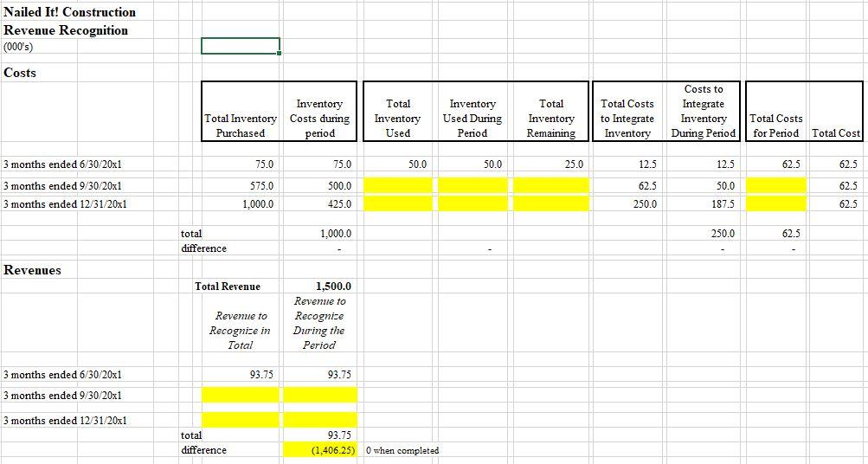Click the 425.0 inventory costs value
Screen dimensions: 868x464
[340, 203]
